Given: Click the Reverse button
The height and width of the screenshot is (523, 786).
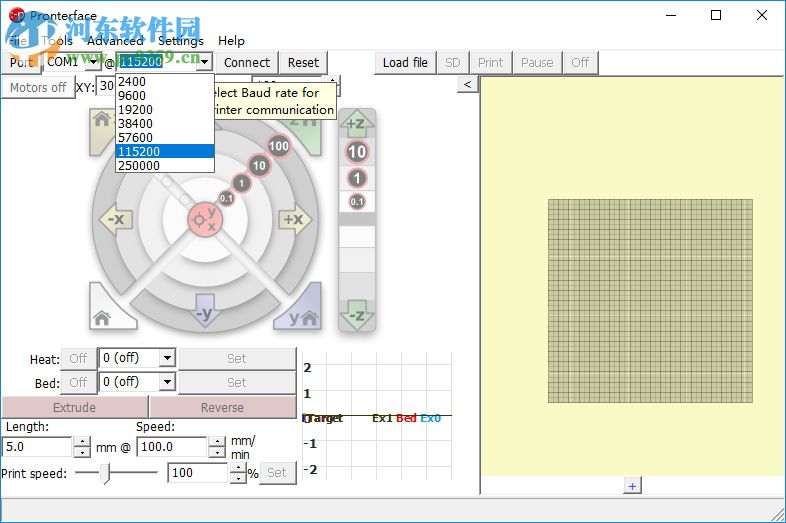Looking at the screenshot, I should [223, 407].
